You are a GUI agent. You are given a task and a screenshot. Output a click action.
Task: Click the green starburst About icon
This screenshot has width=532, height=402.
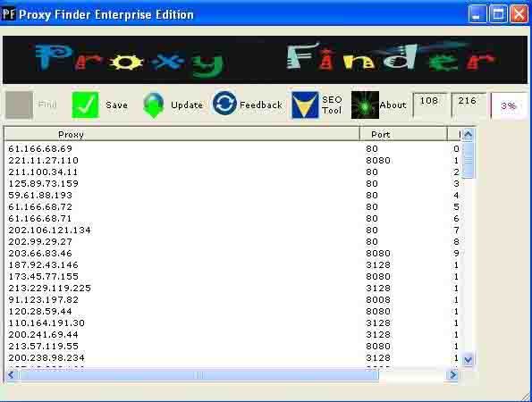(365, 105)
